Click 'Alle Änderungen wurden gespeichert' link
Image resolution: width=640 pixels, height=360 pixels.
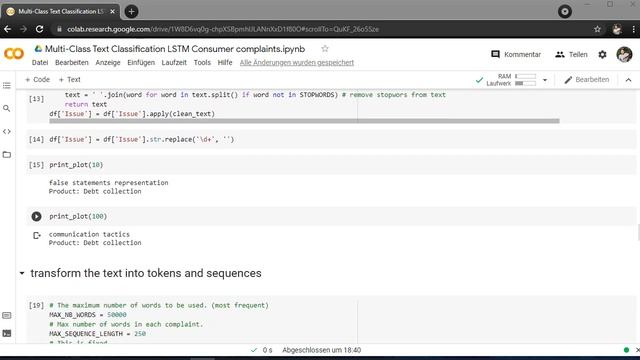point(297,62)
